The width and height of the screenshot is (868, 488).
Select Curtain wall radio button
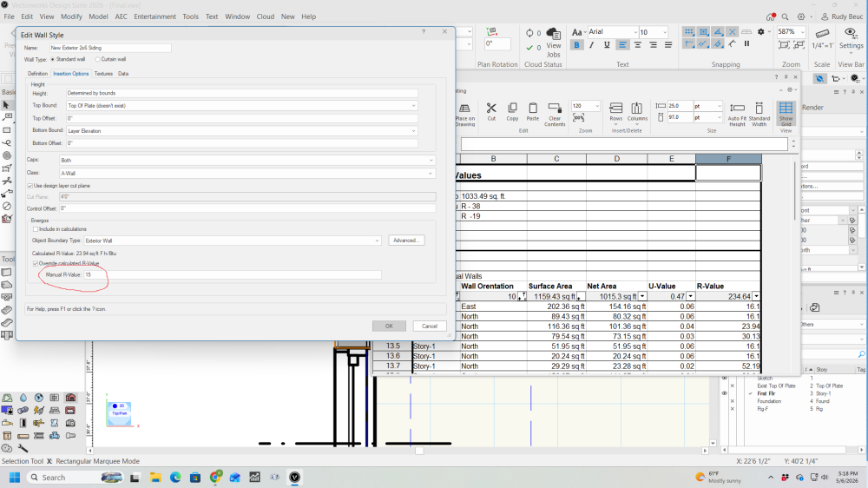click(98, 59)
